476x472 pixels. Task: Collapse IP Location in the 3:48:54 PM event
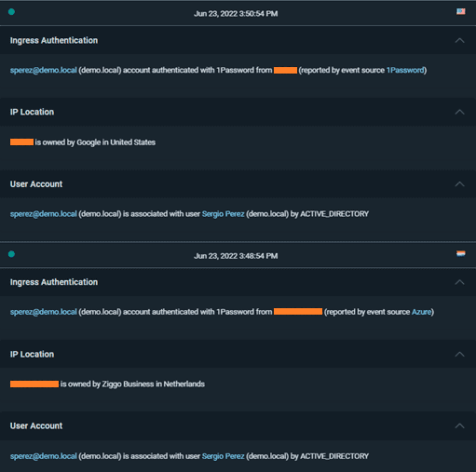(459, 354)
